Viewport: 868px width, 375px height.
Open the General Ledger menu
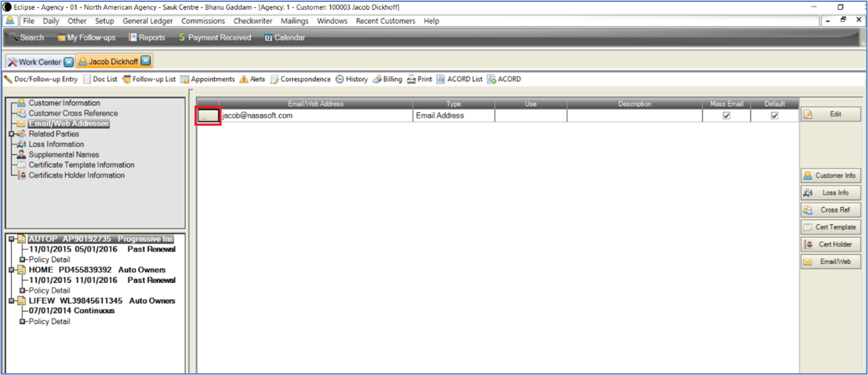coord(148,21)
